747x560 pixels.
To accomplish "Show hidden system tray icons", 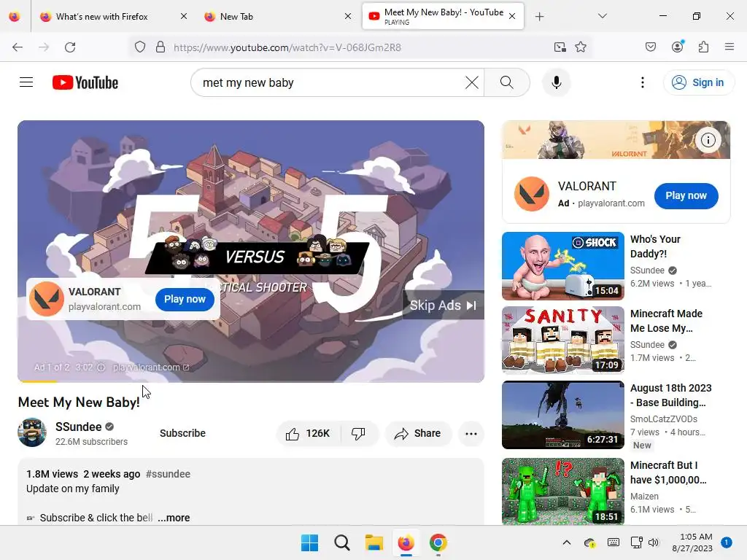I will click(x=566, y=542).
